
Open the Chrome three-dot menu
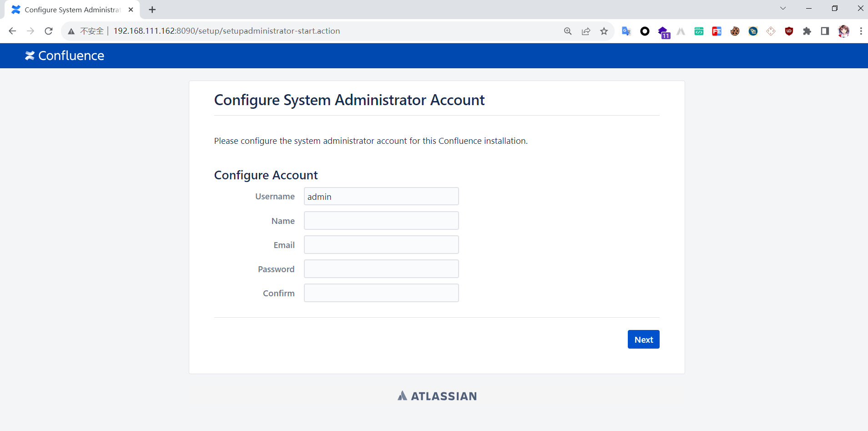(x=861, y=31)
